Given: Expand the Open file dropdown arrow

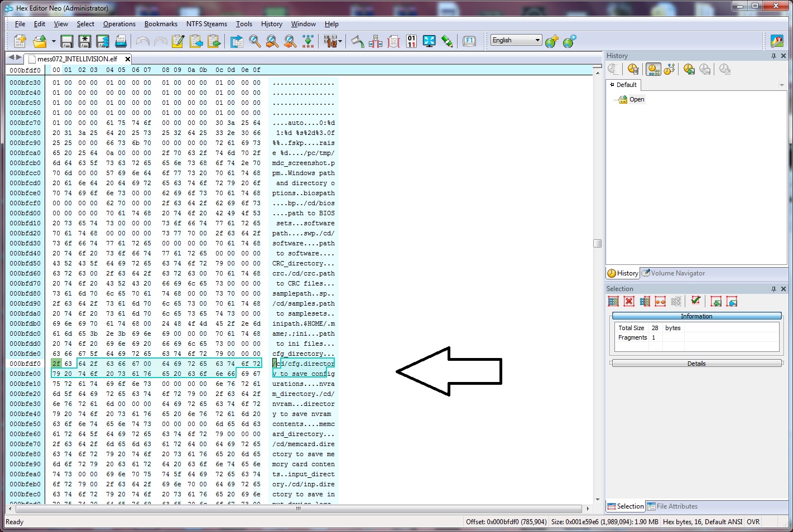Looking at the screenshot, I should (54, 41).
